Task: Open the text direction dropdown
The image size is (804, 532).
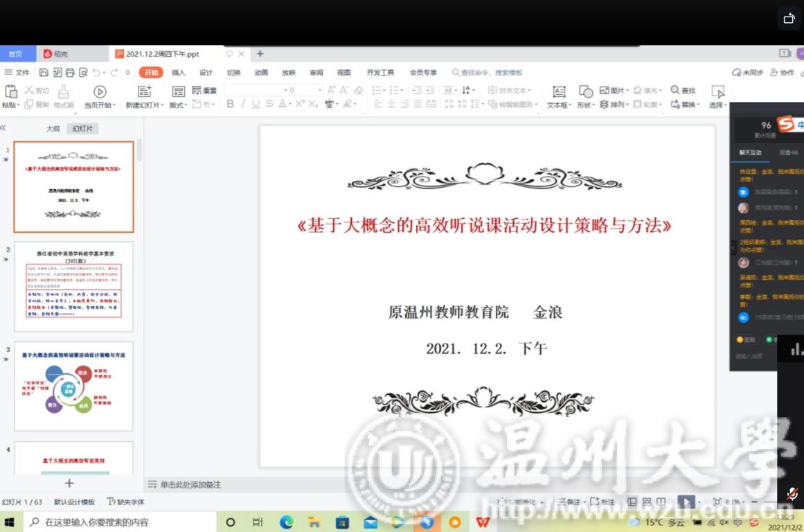Action: click(468, 90)
